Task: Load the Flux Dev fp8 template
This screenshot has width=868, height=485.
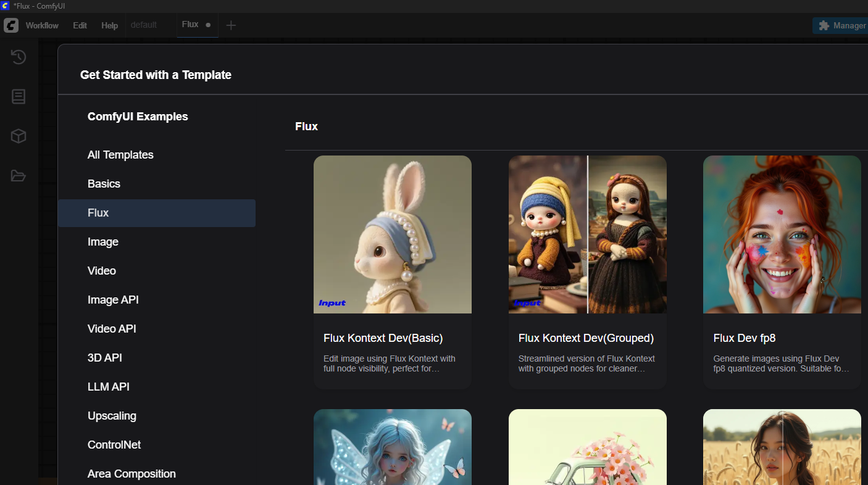Action: [782, 234]
